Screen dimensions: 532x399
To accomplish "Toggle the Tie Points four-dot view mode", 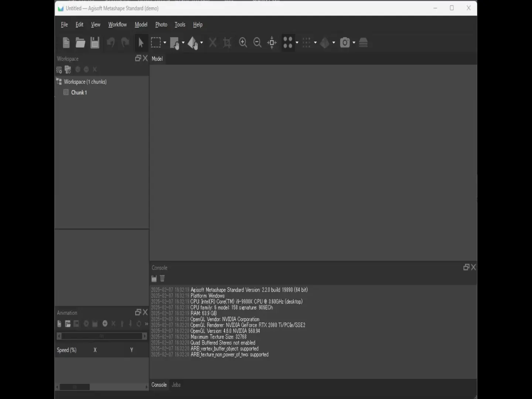I will click(288, 42).
